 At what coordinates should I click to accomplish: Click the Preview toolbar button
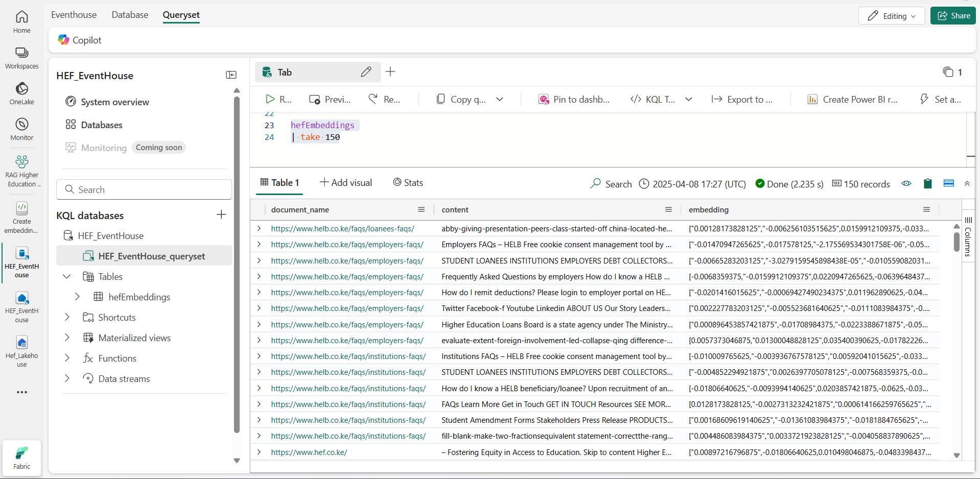[330, 99]
